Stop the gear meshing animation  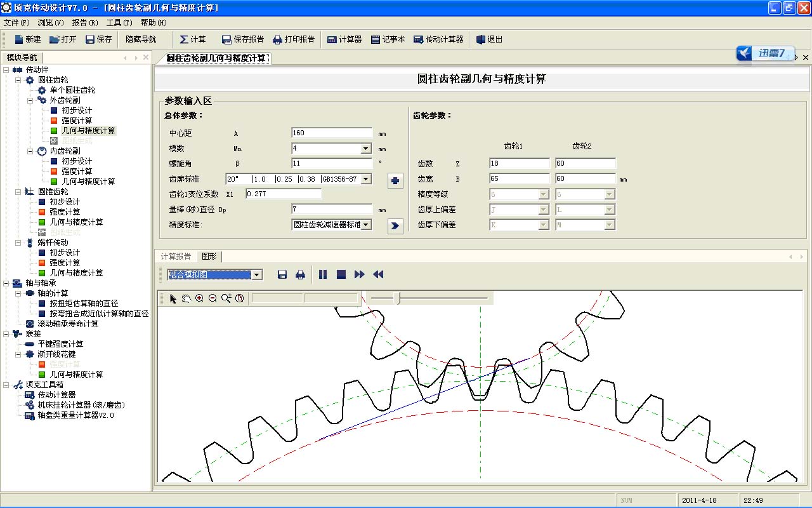(341, 274)
